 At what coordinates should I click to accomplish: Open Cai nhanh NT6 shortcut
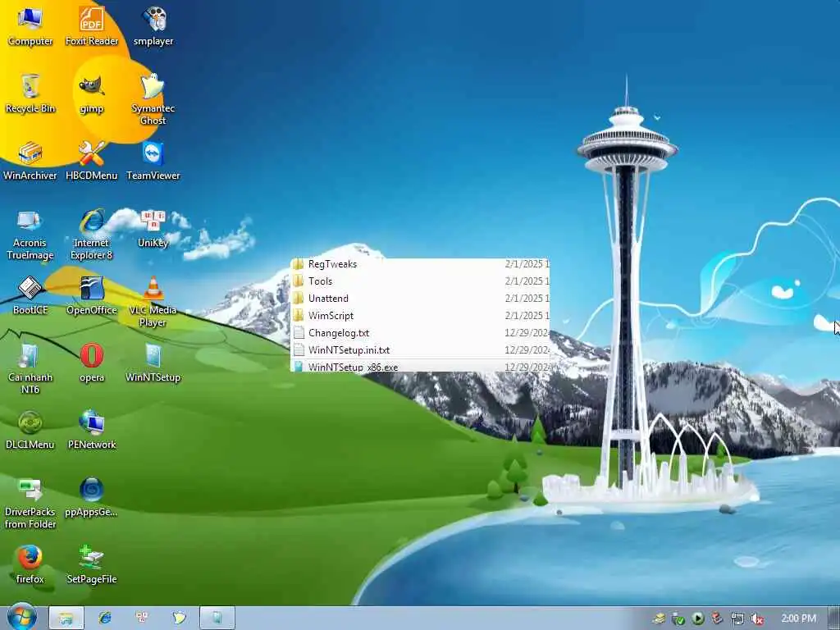30,368
